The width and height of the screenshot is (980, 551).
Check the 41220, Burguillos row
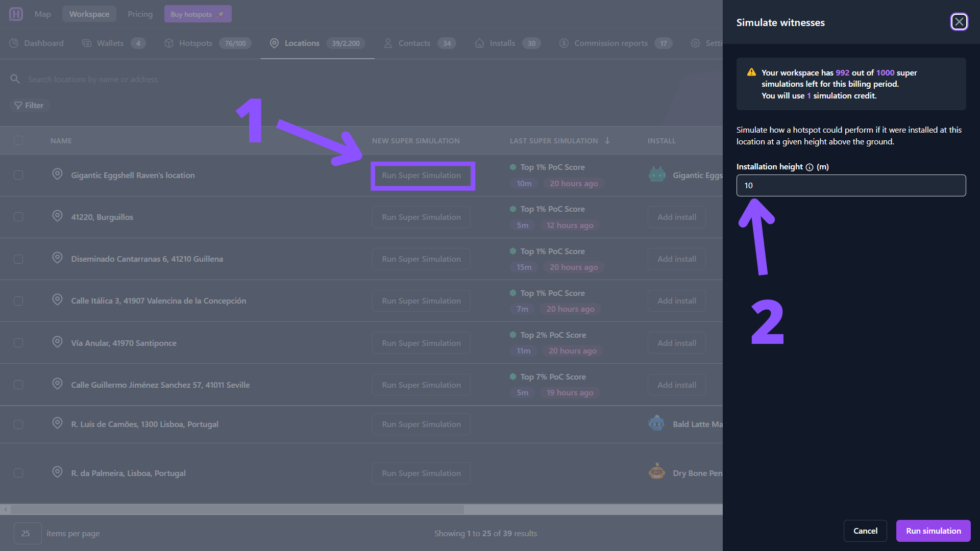point(18,217)
